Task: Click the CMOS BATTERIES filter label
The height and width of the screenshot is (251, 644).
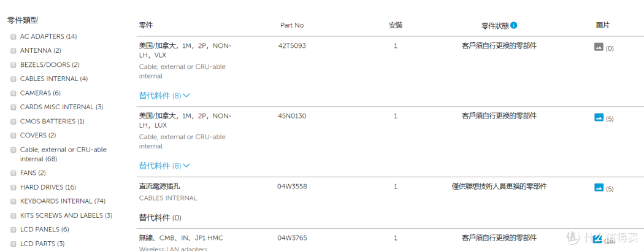Action: click(x=52, y=122)
